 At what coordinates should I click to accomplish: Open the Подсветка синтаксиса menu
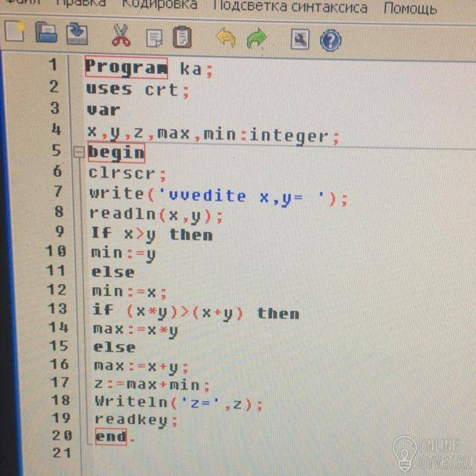pos(290,7)
